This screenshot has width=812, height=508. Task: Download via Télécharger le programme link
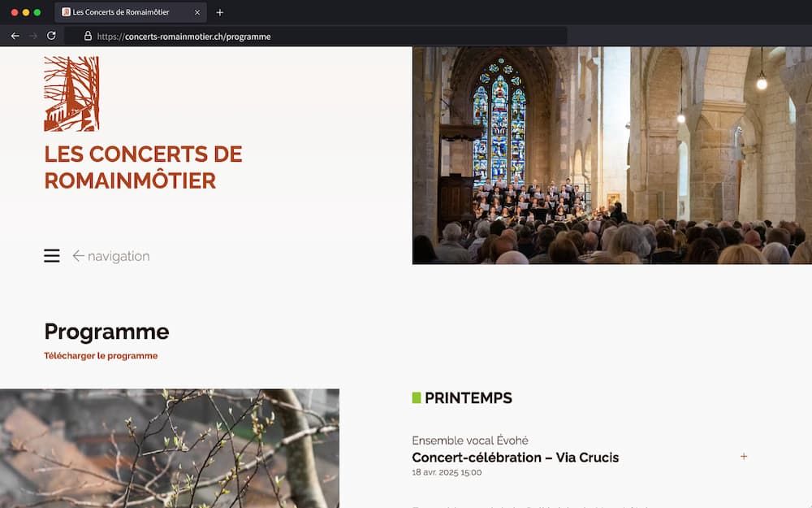[101, 356]
